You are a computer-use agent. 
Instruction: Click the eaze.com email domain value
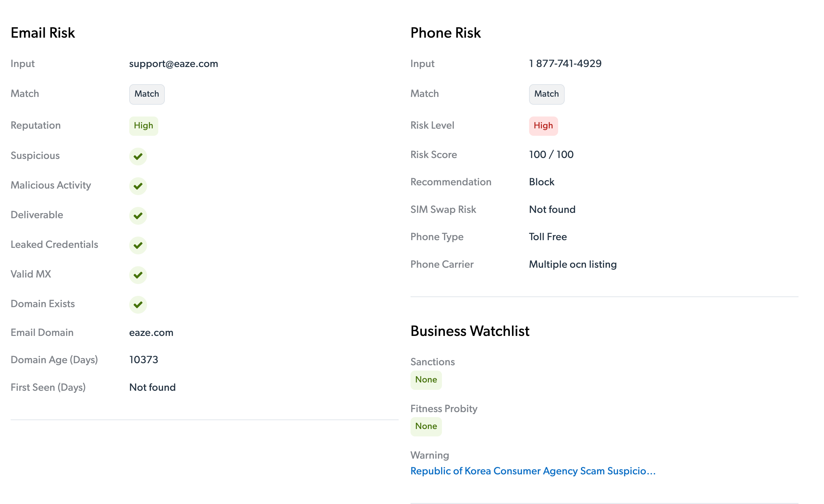tap(151, 332)
